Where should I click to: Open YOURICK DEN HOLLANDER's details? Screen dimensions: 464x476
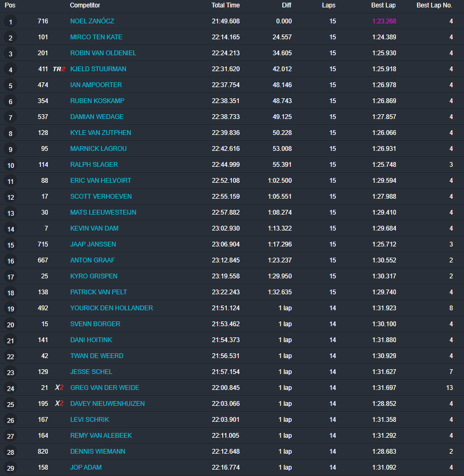pos(112,308)
